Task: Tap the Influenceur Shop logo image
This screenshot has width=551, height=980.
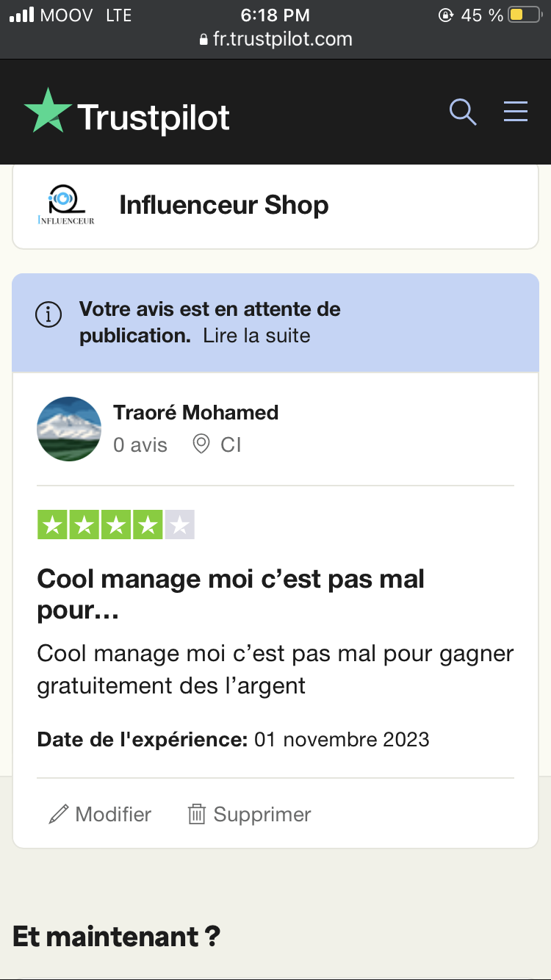Action: pyautogui.click(x=66, y=205)
